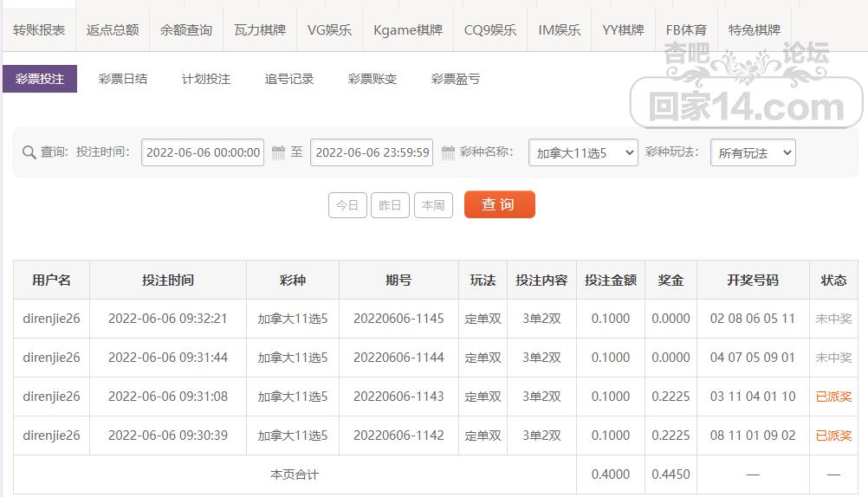
Task: Open the 彩种玩法 dropdown showing 所有玩法
Action: [x=753, y=152]
